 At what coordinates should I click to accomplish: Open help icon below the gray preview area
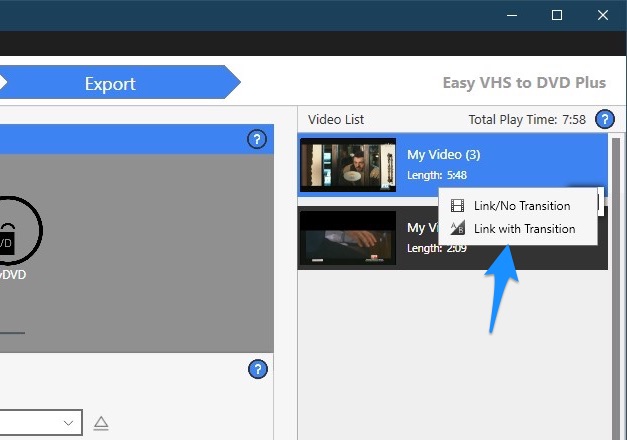click(258, 369)
